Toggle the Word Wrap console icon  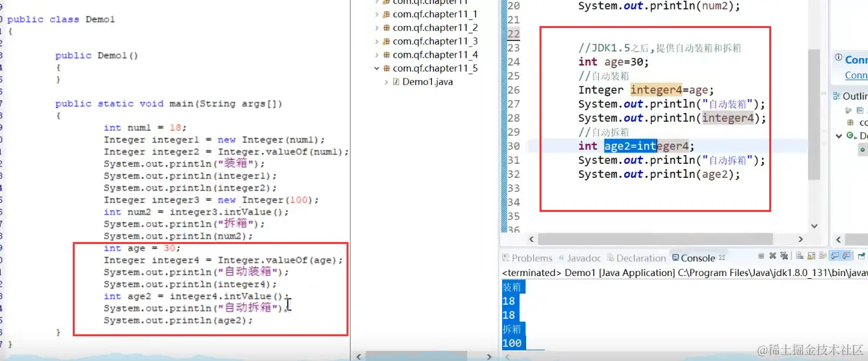tap(823, 255)
